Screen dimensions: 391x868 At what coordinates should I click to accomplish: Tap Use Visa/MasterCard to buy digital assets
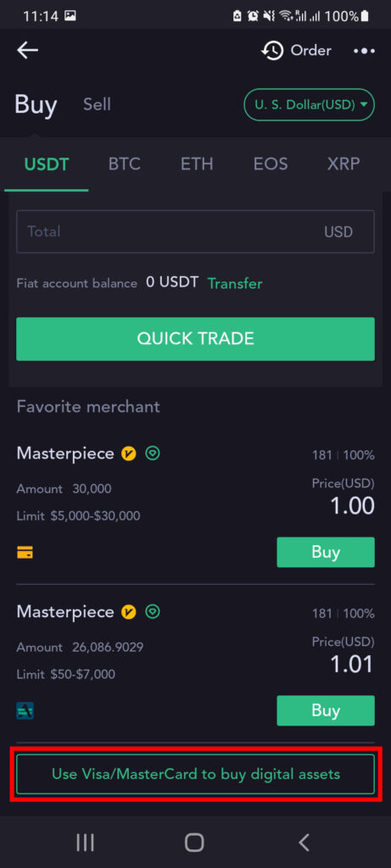click(x=195, y=774)
